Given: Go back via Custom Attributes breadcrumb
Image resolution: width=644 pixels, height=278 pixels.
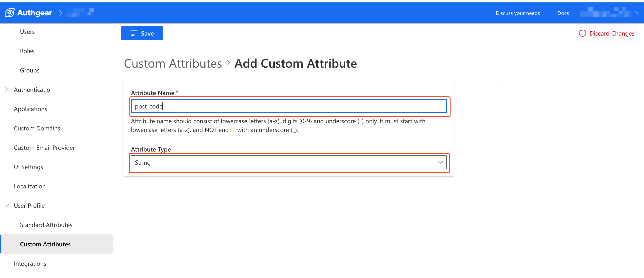Looking at the screenshot, I should pos(173,63).
